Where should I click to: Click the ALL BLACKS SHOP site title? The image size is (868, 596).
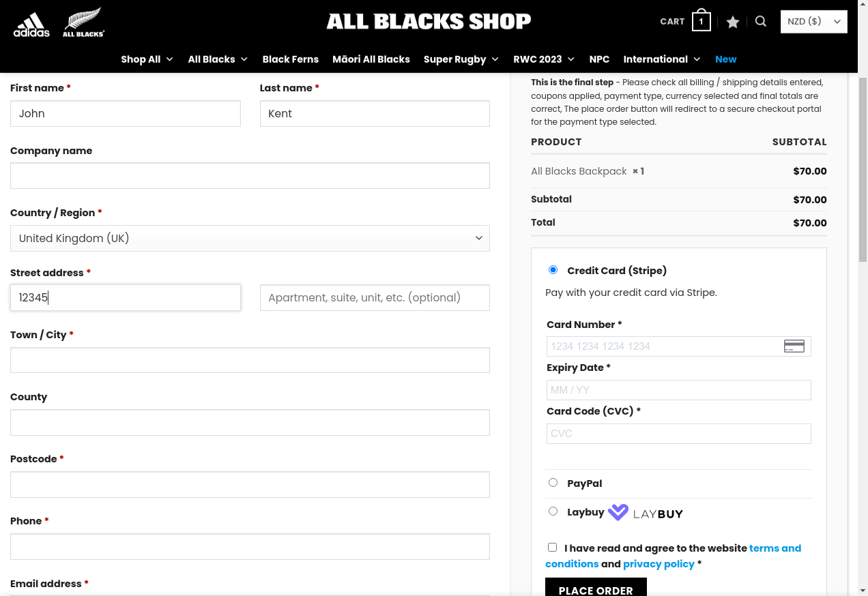point(429,22)
